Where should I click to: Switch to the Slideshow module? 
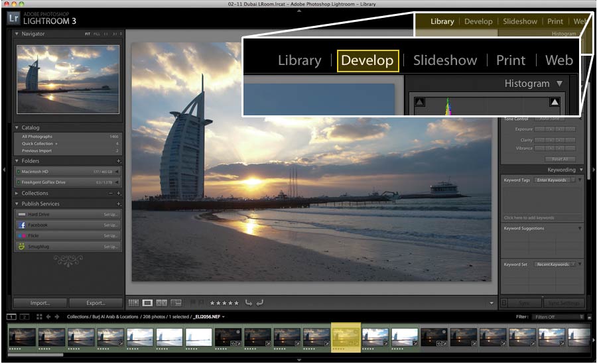click(519, 21)
